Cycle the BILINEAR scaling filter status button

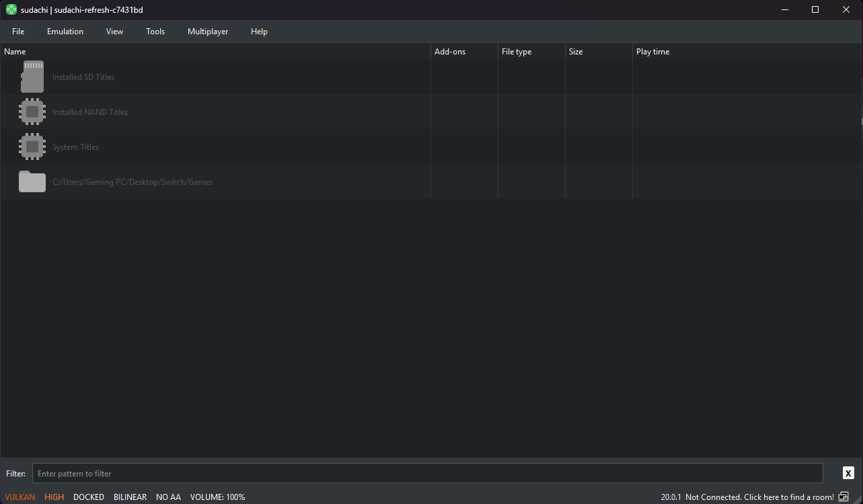[130, 497]
